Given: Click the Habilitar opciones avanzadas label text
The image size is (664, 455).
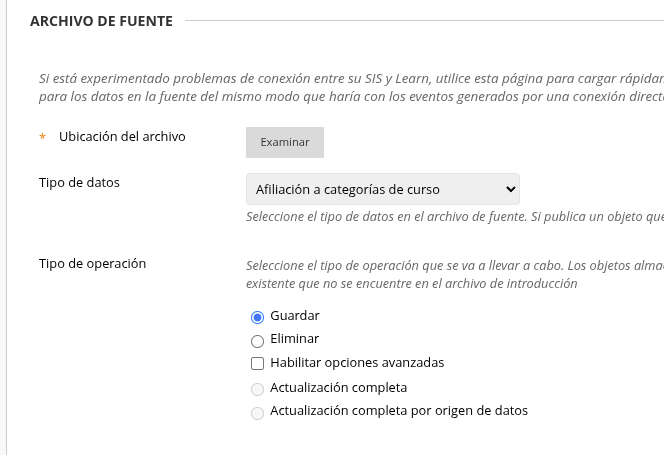Looking at the screenshot, I should click(357, 363).
